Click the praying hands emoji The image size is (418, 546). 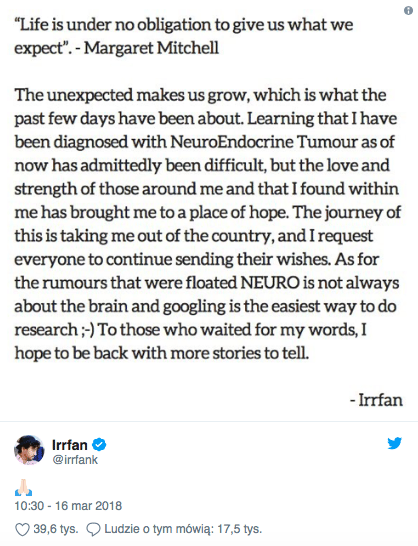click(23, 487)
